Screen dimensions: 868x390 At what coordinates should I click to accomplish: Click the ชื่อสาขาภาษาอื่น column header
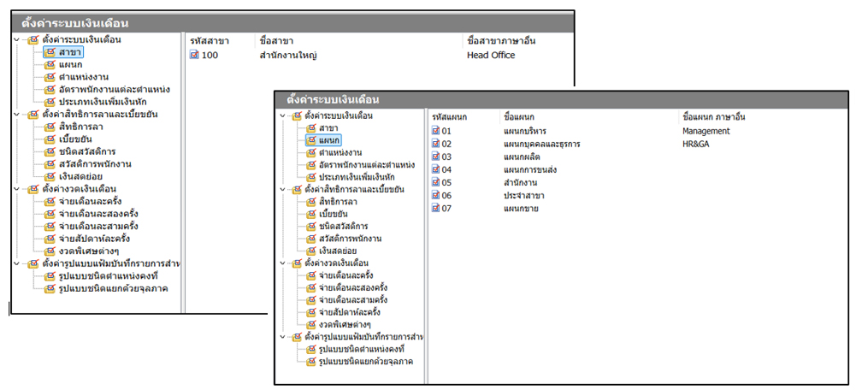click(x=502, y=40)
